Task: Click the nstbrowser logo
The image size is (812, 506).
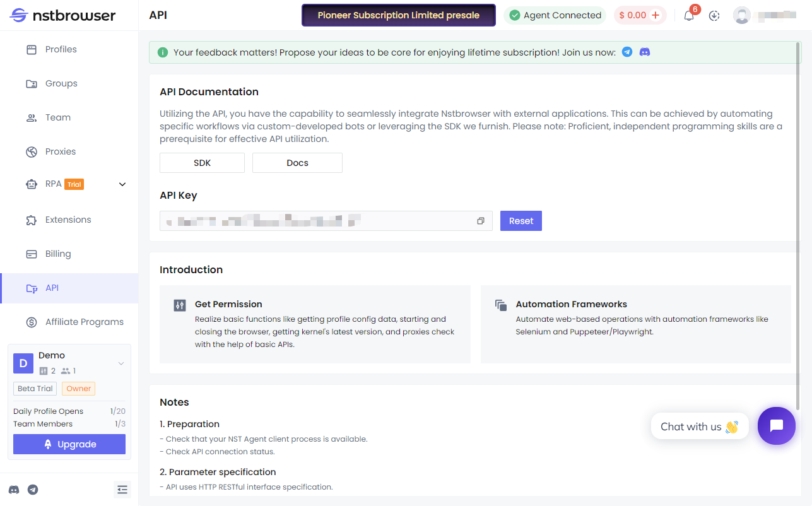Action: point(63,15)
